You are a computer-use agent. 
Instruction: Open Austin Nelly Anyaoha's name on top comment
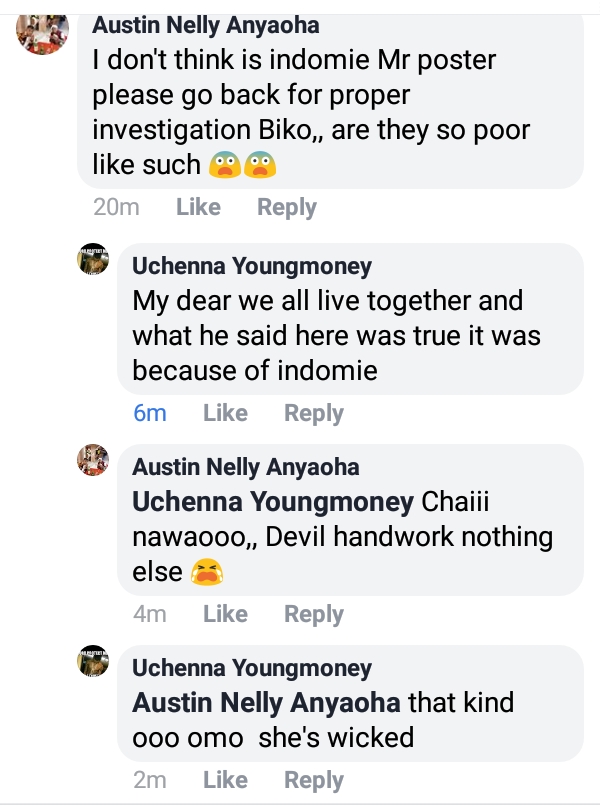[205, 26]
